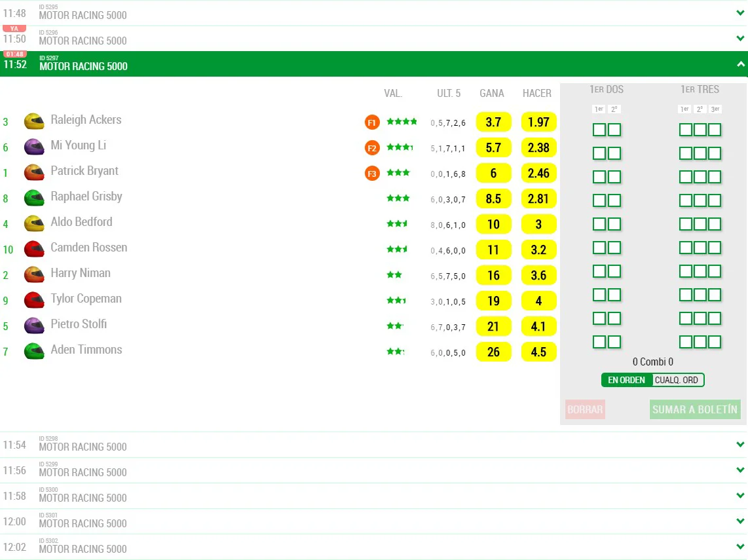Click Tylor Copeman's red helmet icon
The image size is (748, 560).
pyautogui.click(x=34, y=300)
